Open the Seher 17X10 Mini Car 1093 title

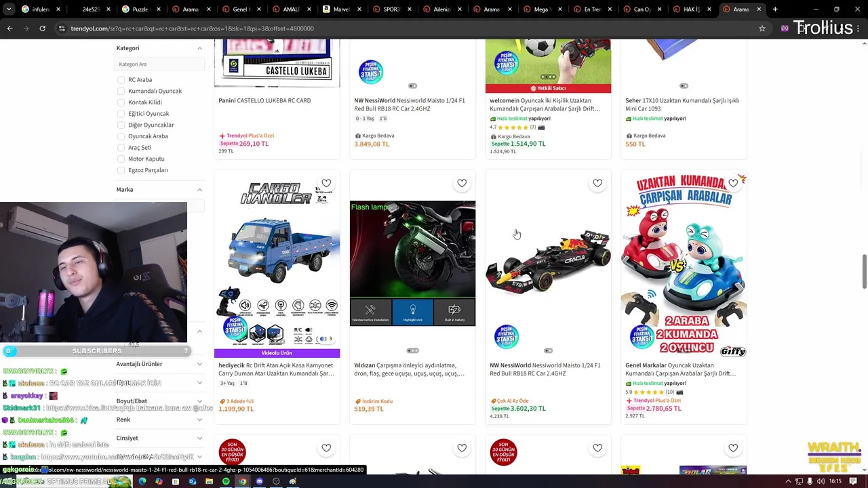click(x=683, y=104)
